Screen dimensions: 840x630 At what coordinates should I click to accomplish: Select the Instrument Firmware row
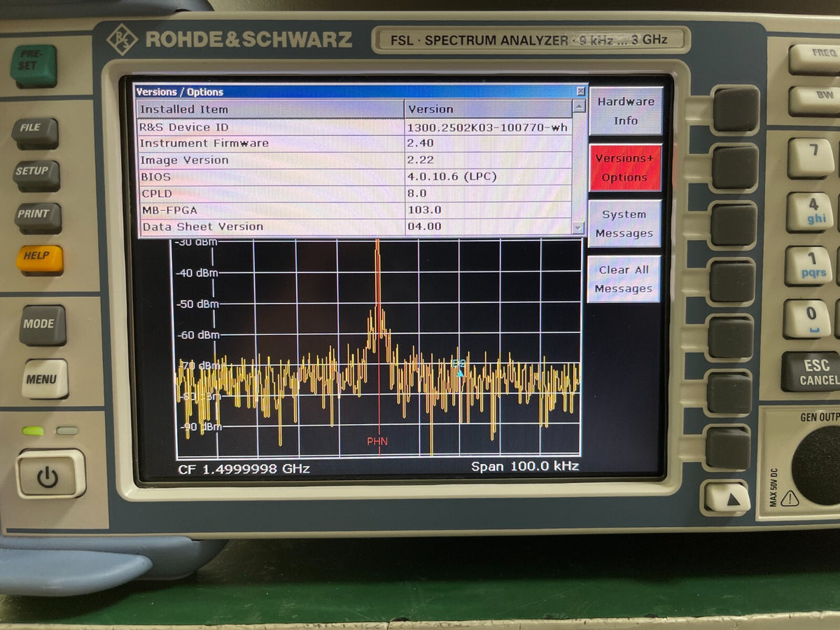click(355, 143)
